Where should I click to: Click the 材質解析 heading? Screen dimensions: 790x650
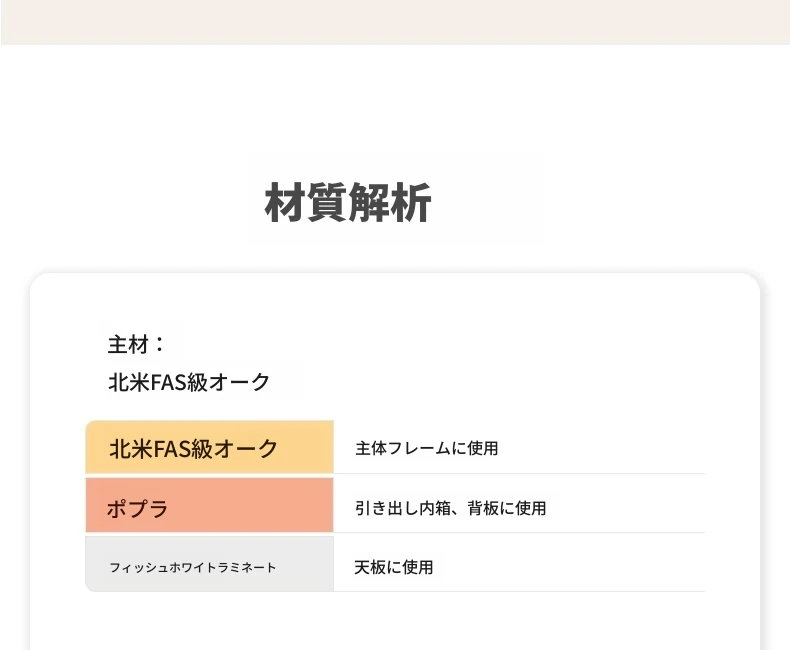pos(348,203)
